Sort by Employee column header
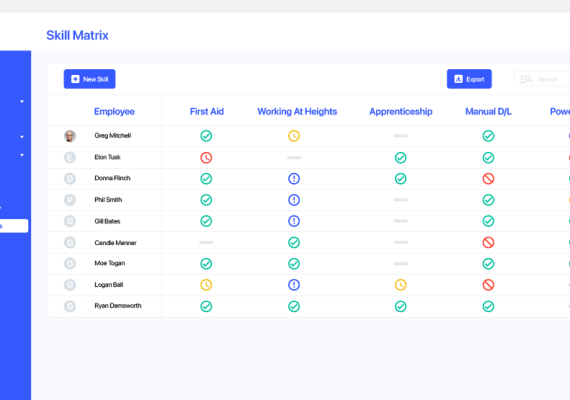This screenshot has height=400, width=570. 114,111
